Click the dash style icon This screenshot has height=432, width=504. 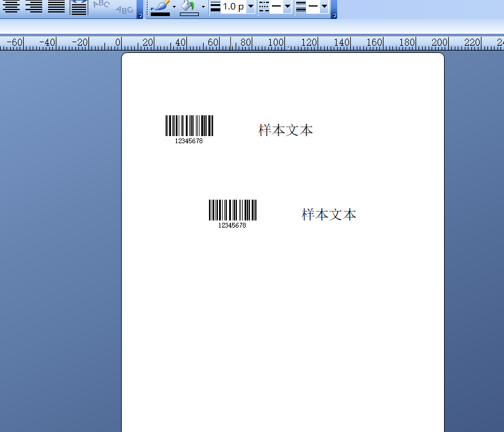(x=264, y=7)
